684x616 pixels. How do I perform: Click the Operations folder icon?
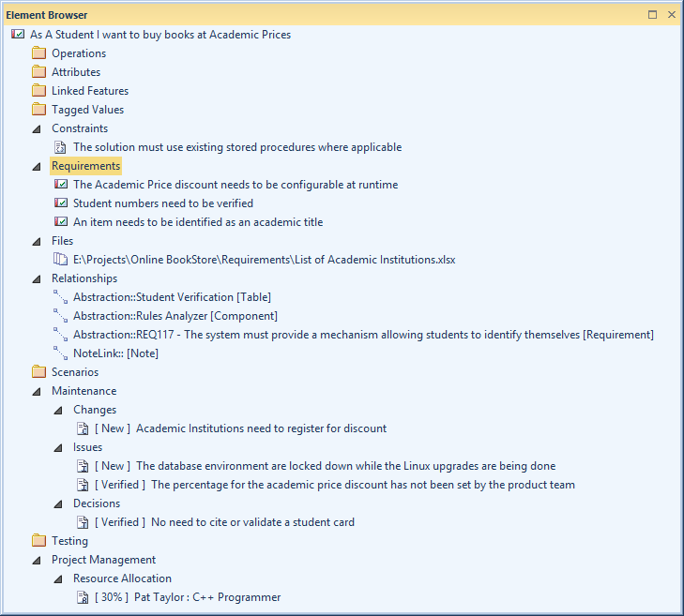tap(38, 53)
